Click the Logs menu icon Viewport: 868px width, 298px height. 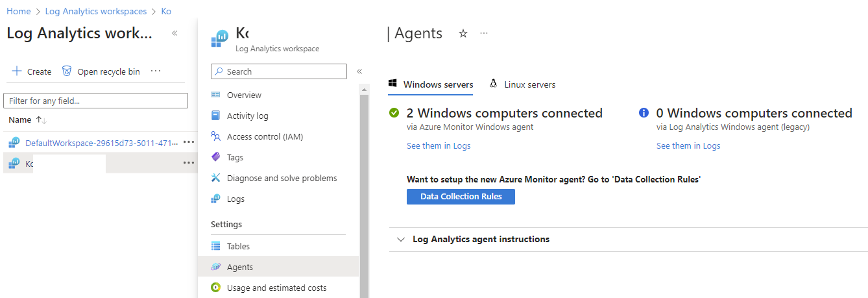(x=215, y=199)
